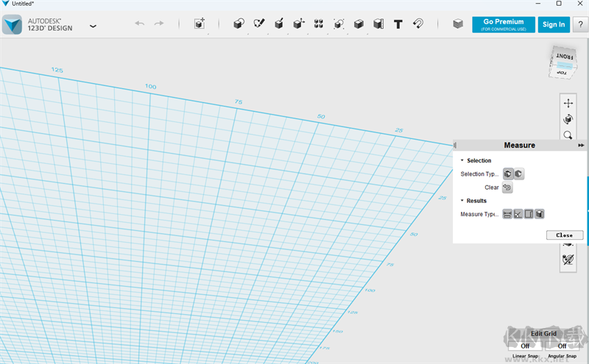This screenshot has width=589, height=364.
Task: Open the Material layers icon
Action: coord(458,24)
